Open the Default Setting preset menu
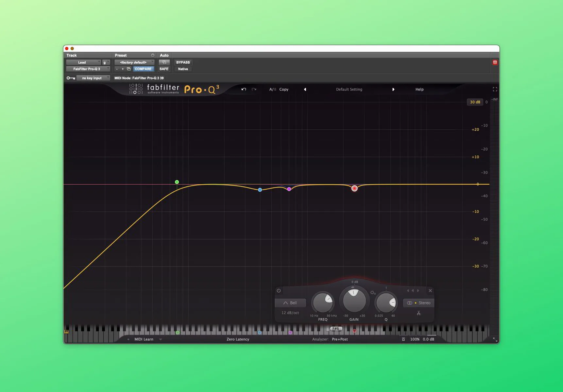563x392 pixels. point(349,89)
